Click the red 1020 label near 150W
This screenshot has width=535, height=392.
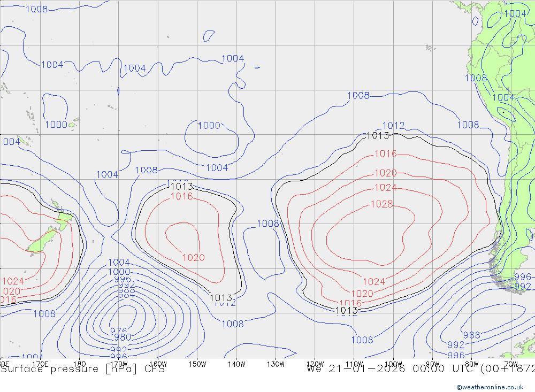point(194,258)
